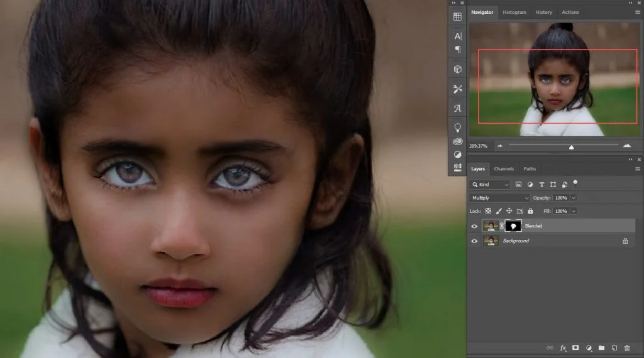Hide the Background layer eye icon

point(474,241)
